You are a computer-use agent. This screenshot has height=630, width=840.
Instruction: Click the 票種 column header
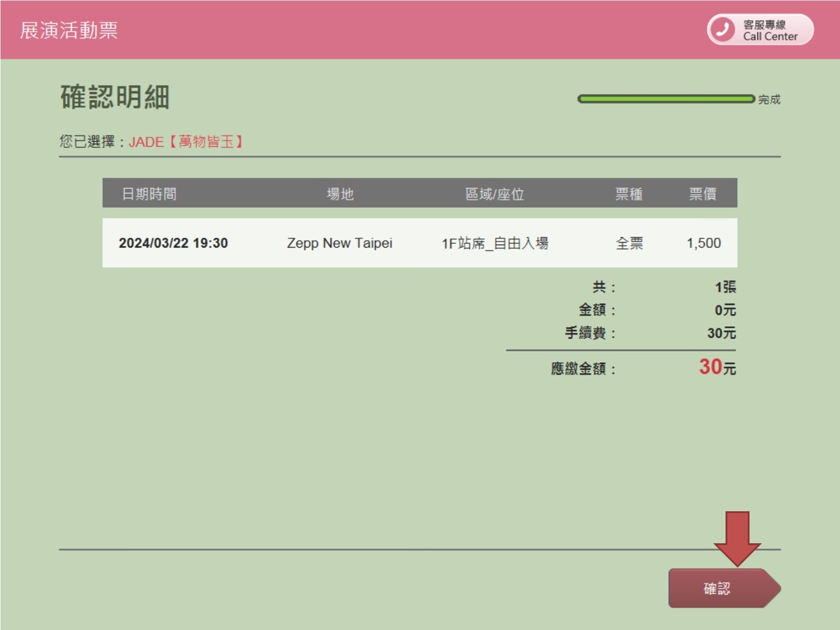click(629, 194)
